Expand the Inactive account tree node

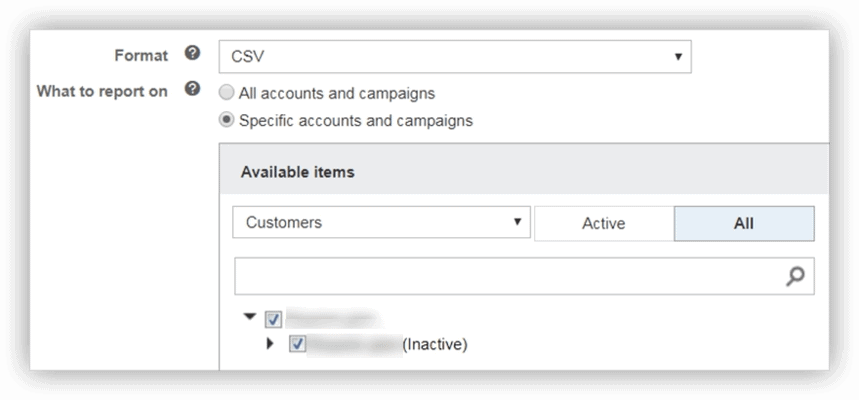tap(270, 344)
